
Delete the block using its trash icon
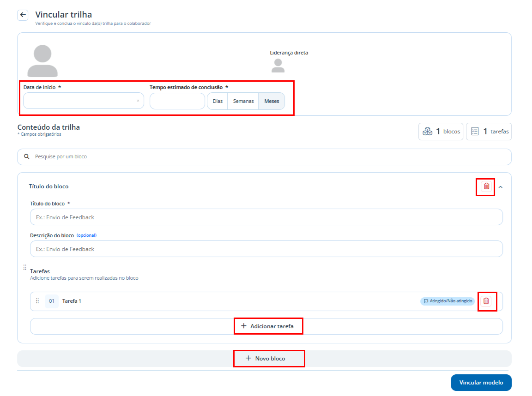(x=486, y=186)
